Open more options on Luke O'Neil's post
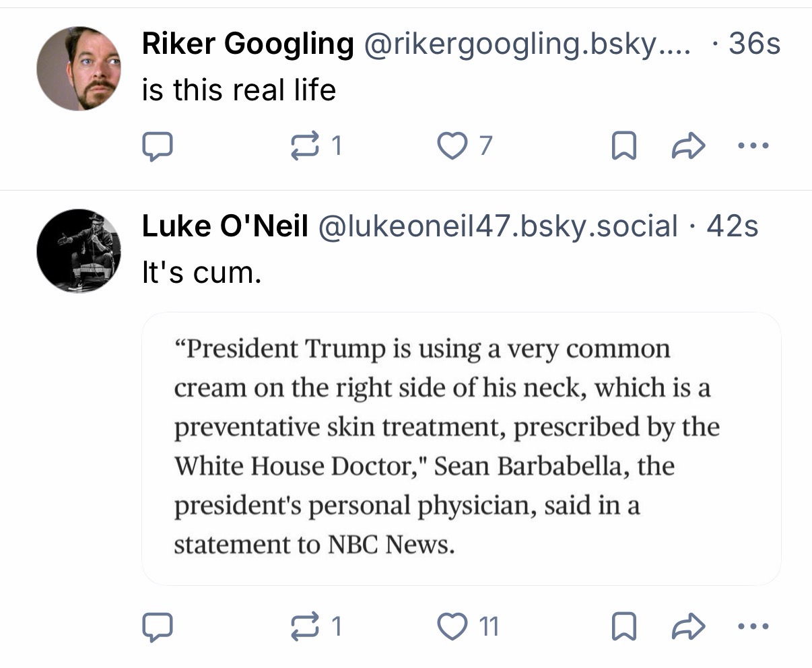 coord(753,627)
